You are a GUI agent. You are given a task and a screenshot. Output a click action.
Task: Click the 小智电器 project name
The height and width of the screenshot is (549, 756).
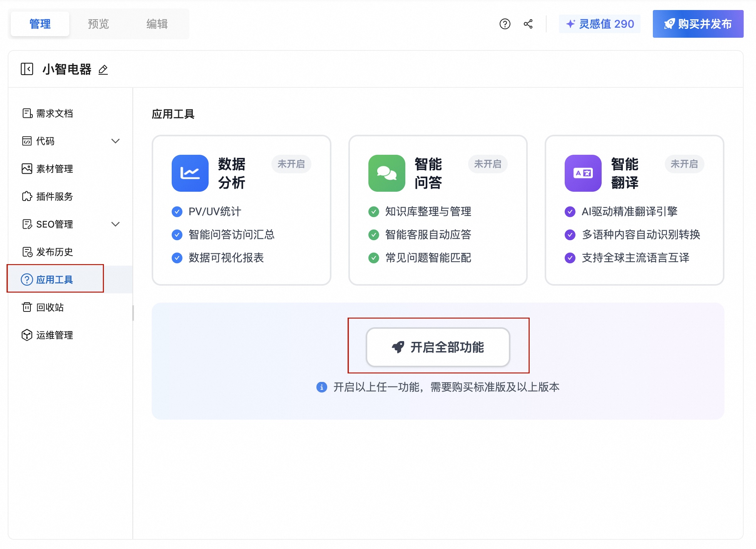pos(67,69)
